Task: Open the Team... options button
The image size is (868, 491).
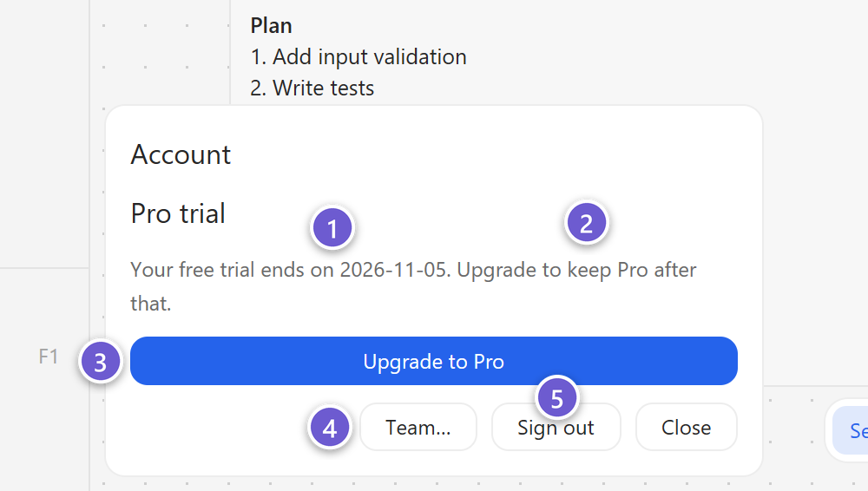Action: tap(418, 428)
